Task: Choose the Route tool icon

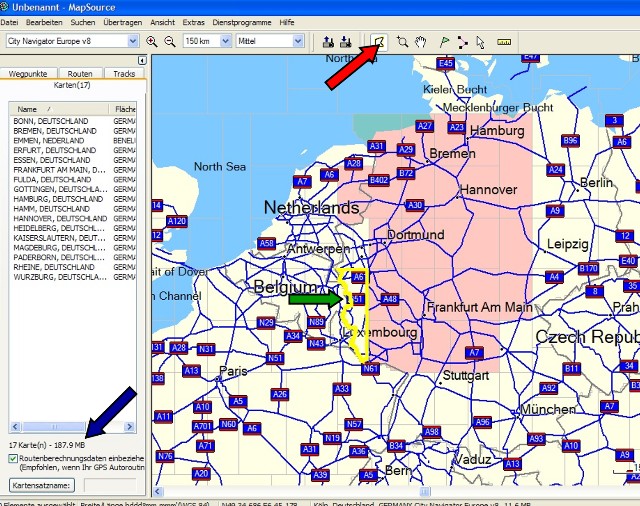Action: point(462,41)
